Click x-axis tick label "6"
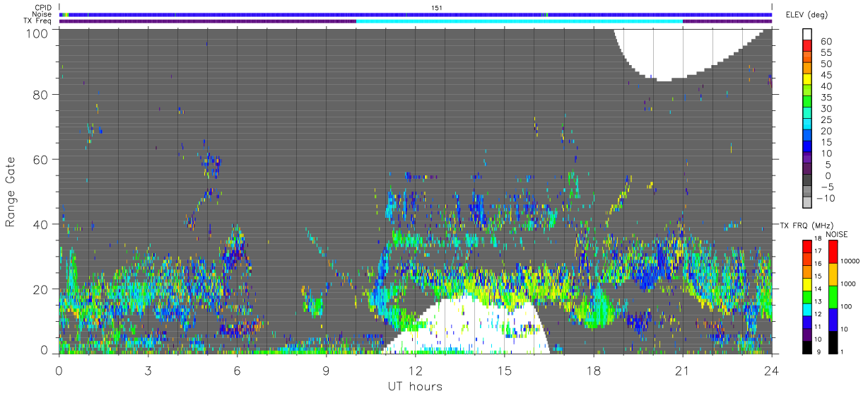Image resolution: width=868 pixels, height=401 pixels. 237,371
